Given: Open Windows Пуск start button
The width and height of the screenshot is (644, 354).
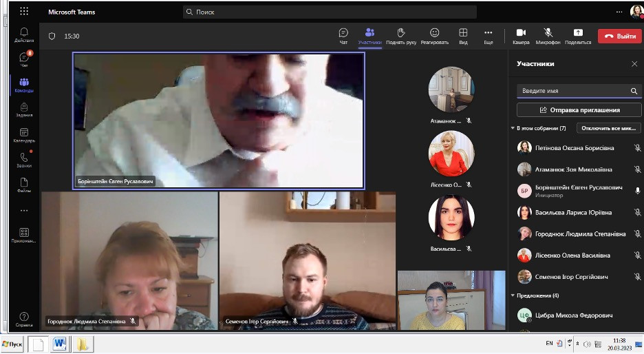Looking at the screenshot, I should [12, 344].
